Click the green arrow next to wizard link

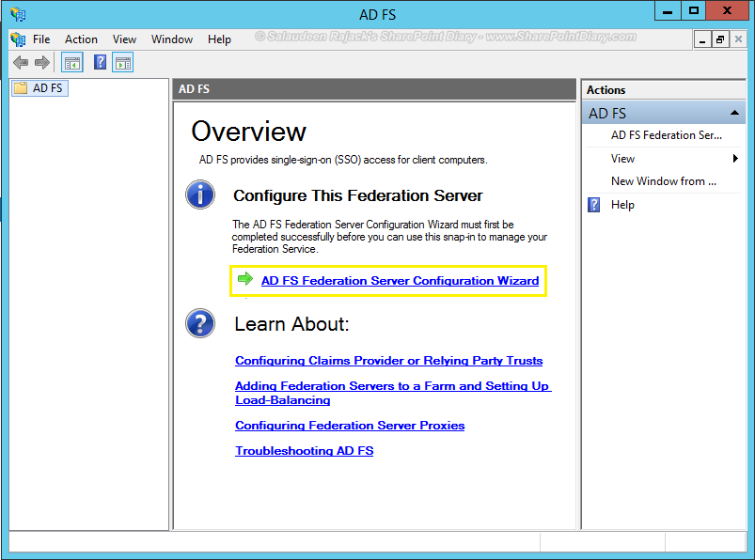[245, 278]
